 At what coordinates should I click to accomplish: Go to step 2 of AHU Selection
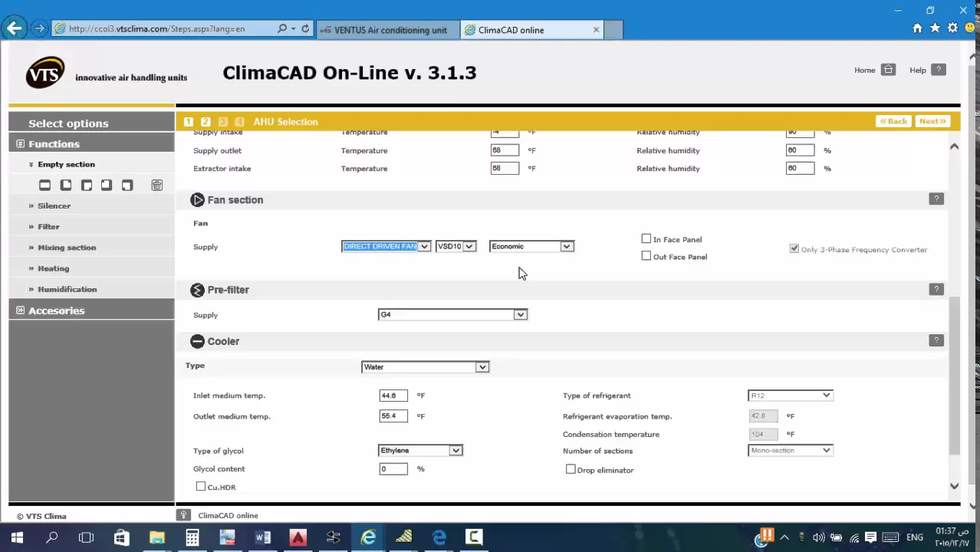pos(206,122)
